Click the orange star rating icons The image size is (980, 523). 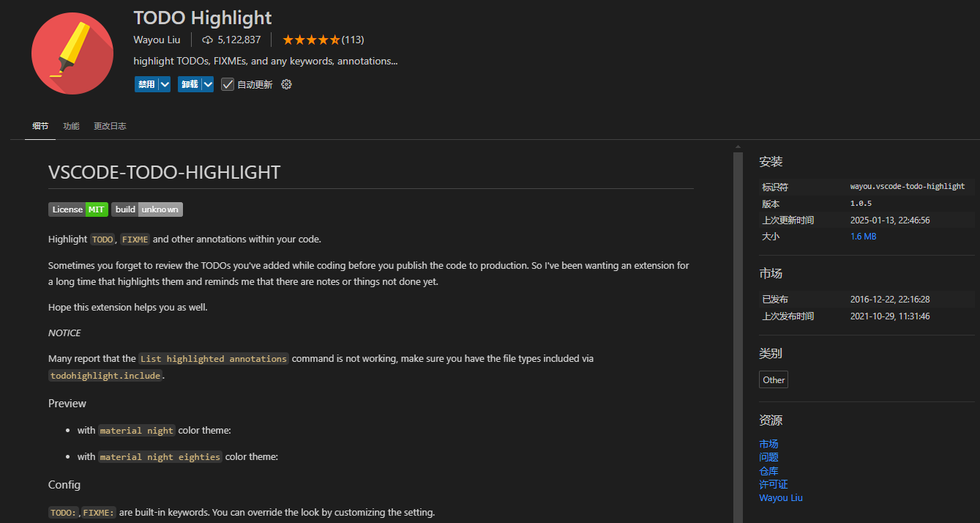(311, 40)
